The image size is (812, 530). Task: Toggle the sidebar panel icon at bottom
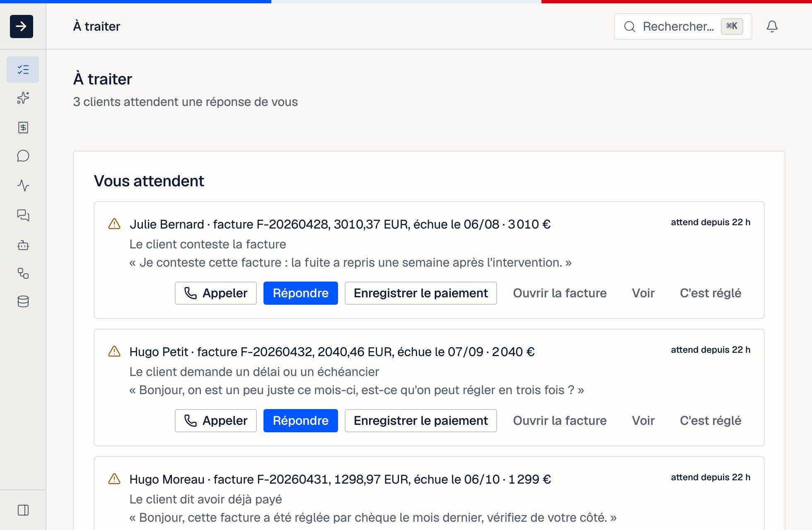click(x=23, y=510)
